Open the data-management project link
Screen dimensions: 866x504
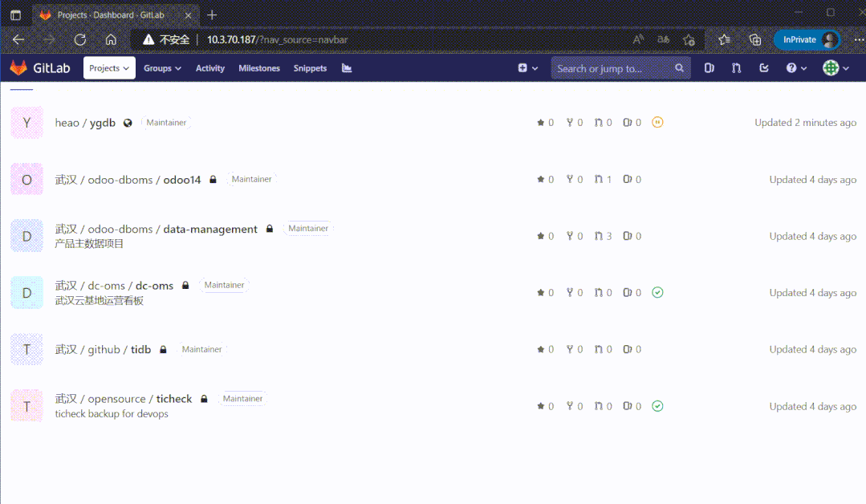[x=210, y=229]
